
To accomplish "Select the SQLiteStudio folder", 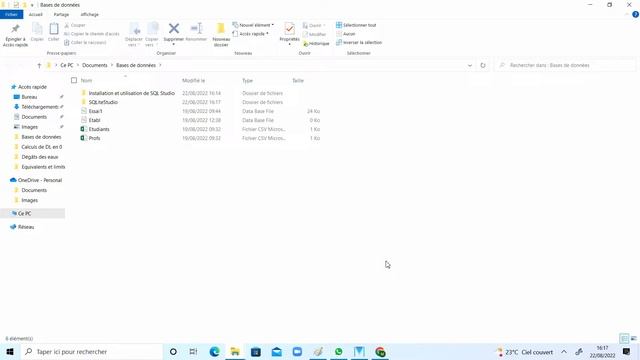I will pos(103,102).
